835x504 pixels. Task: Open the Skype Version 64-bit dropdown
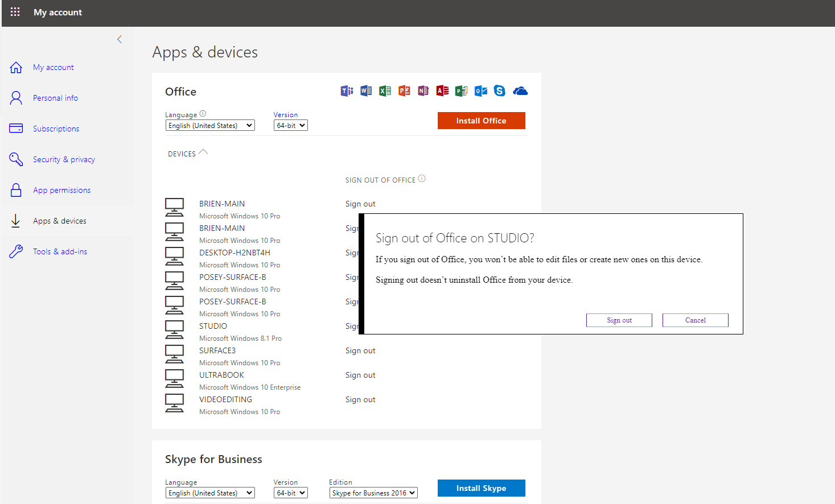[291, 493]
